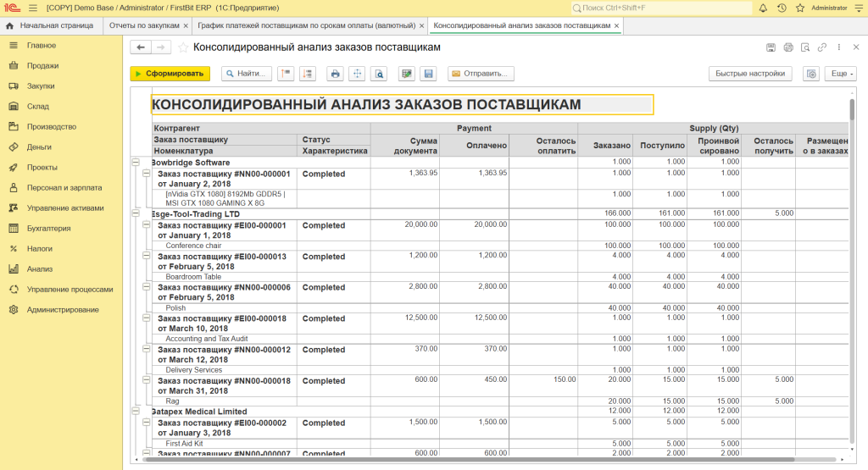The image size is (868, 470).
Task: Open Производство section in sidebar
Action: pyautogui.click(x=61, y=127)
